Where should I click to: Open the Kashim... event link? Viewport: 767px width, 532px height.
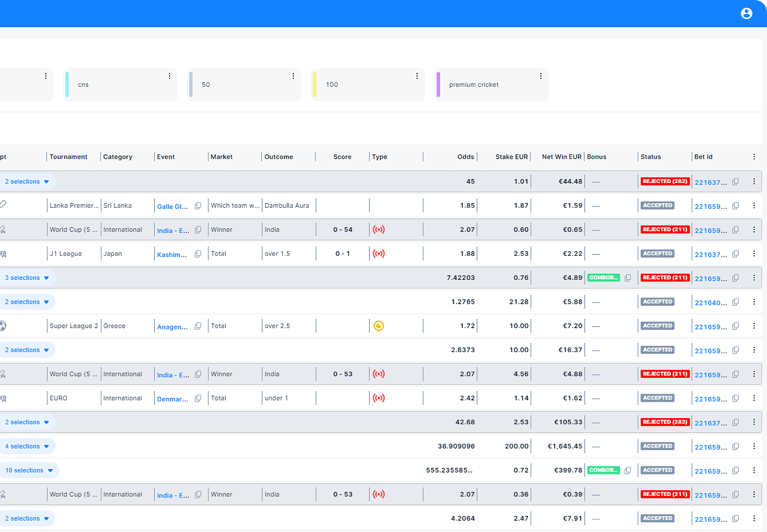pyautogui.click(x=172, y=255)
